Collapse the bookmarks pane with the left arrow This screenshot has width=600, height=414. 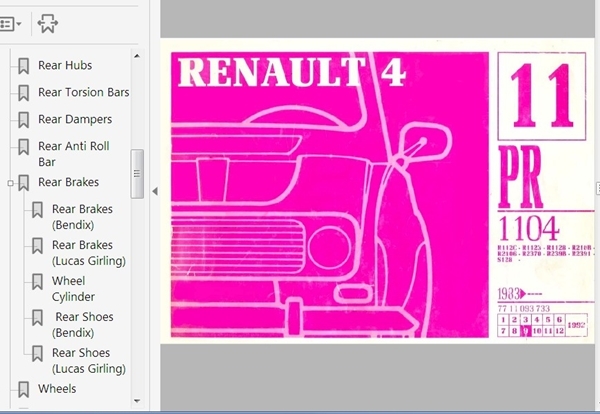point(155,191)
